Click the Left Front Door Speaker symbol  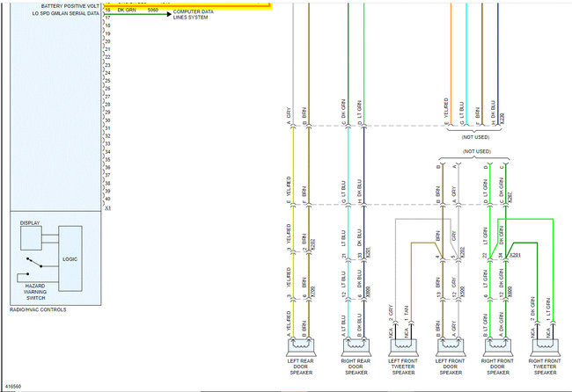click(x=451, y=347)
